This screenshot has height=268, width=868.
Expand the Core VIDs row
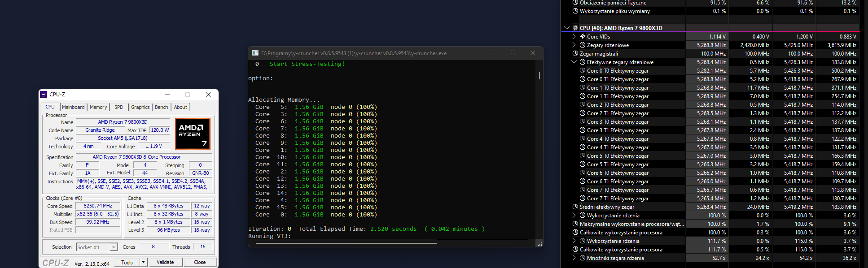574,36
